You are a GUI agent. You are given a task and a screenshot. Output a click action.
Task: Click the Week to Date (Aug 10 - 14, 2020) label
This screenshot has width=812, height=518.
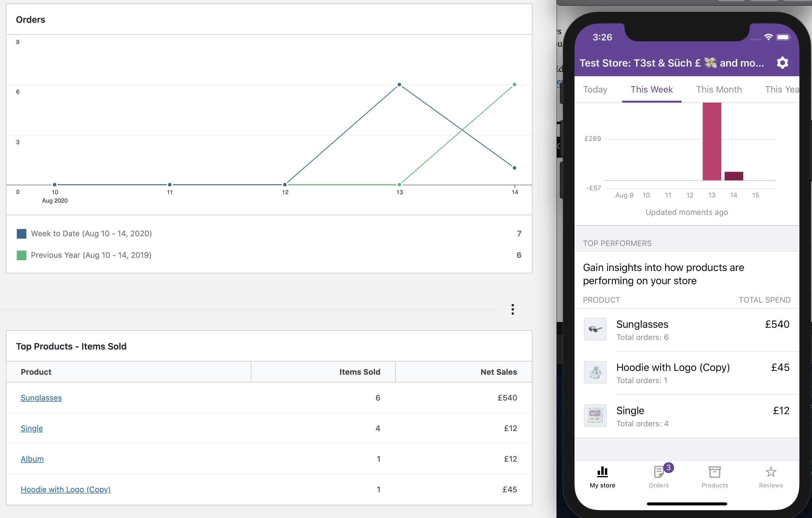[91, 234]
